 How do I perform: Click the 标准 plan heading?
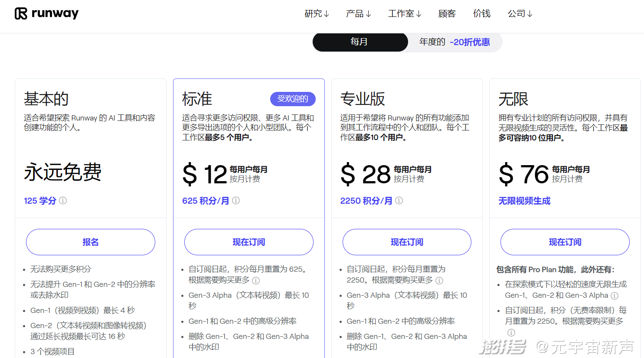tap(197, 99)
